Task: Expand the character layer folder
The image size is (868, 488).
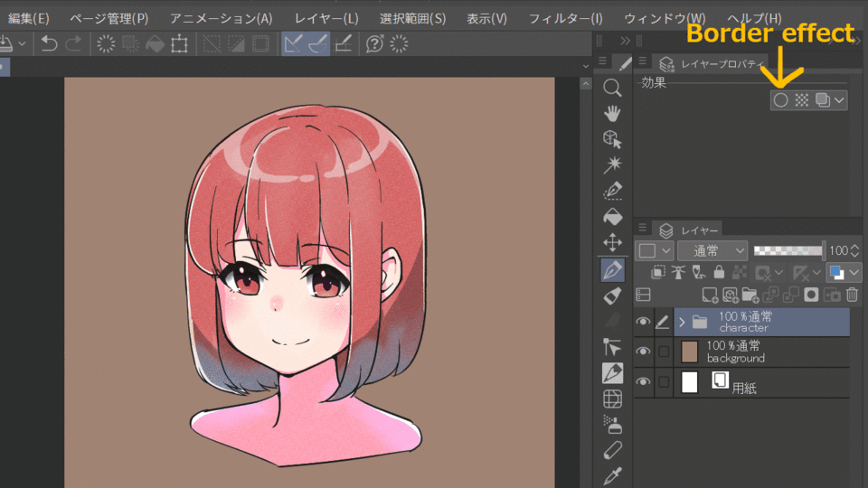Action: [682, 322]
